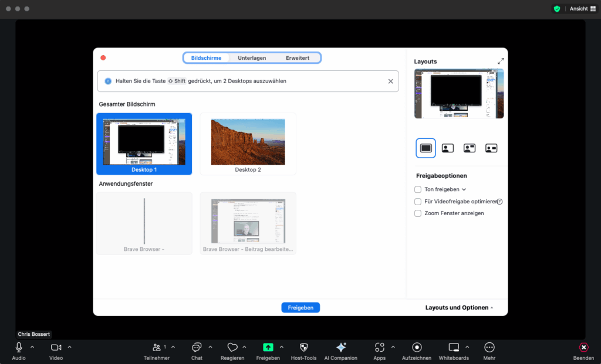Switch to the Unterlagen tab
This screenshot has height=364, width=601.
tap(252, 58)
